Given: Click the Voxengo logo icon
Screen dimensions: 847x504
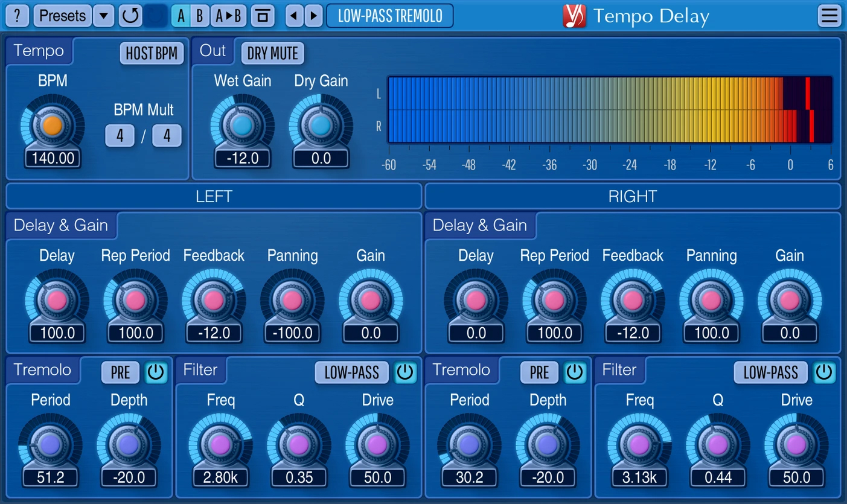Looking at the screenshot, I should [574, 16].
